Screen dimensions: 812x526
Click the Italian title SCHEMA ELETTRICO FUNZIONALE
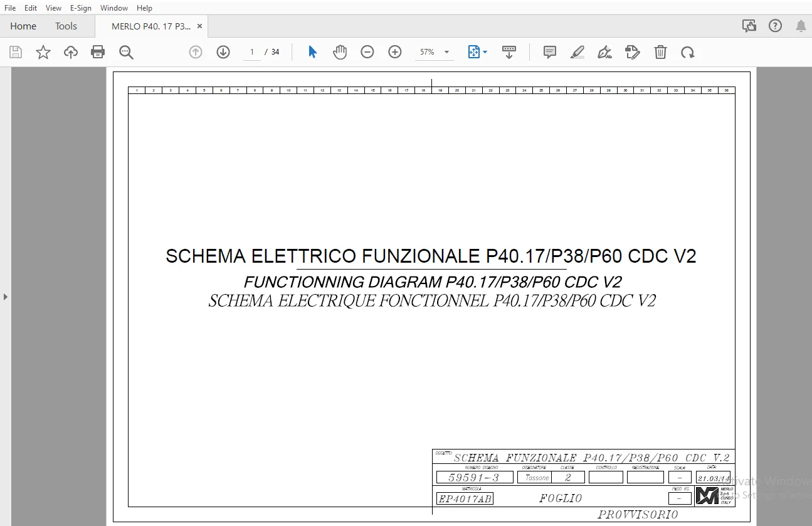coord(431,256)
